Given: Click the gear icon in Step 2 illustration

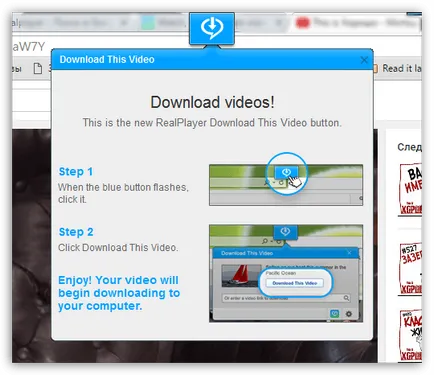Looking at the screenshot, I should point(349,314).
